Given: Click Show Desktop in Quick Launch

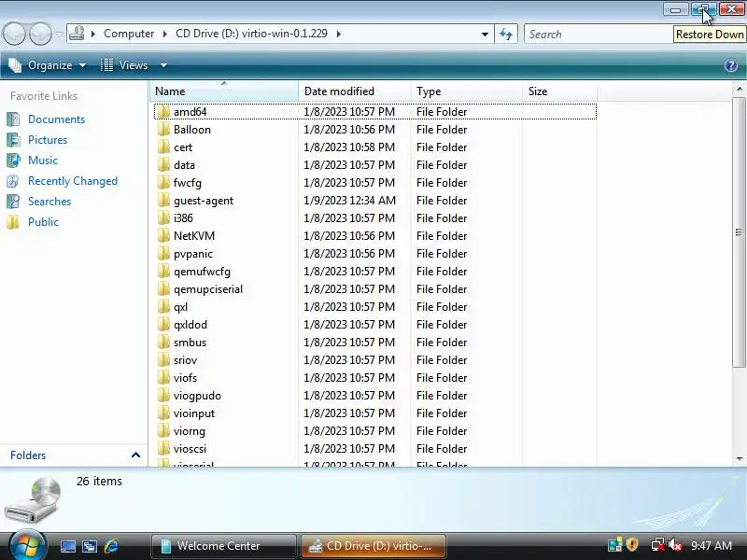Looking at the screenshot, I should 67,546.
